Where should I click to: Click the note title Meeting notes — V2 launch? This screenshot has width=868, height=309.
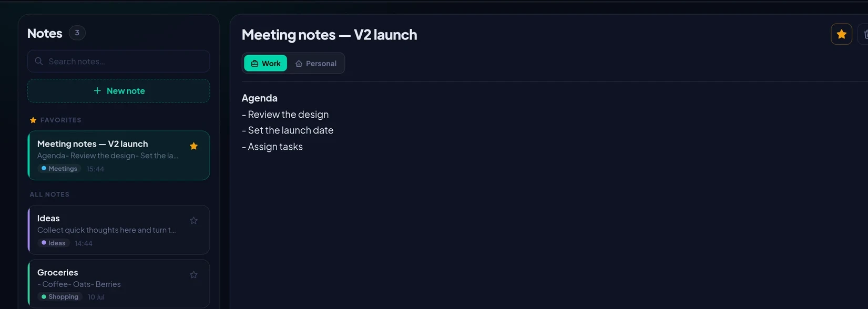(329, 35)
